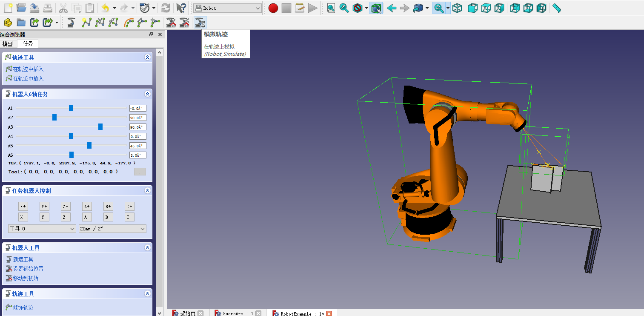Select the RobotExample : 1* document tab
Screen dimensions: 644x316
302,313
